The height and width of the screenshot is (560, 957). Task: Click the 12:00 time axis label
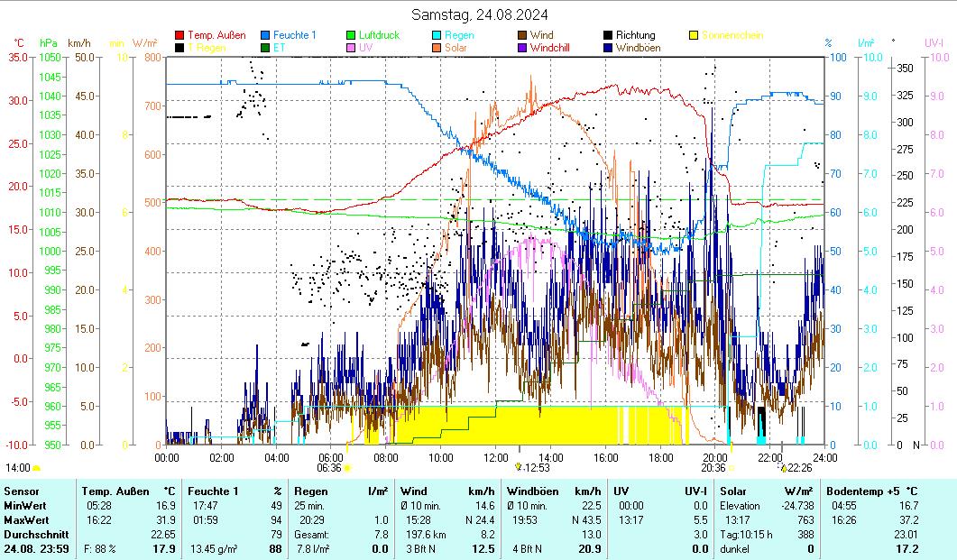pos(496,457)
